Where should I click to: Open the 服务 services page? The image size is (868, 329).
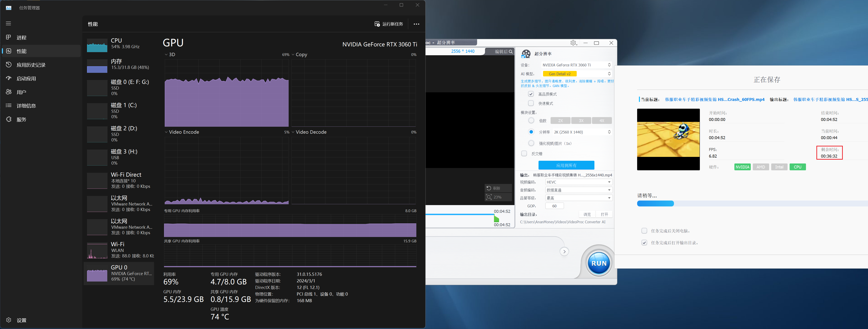[41, 119]
